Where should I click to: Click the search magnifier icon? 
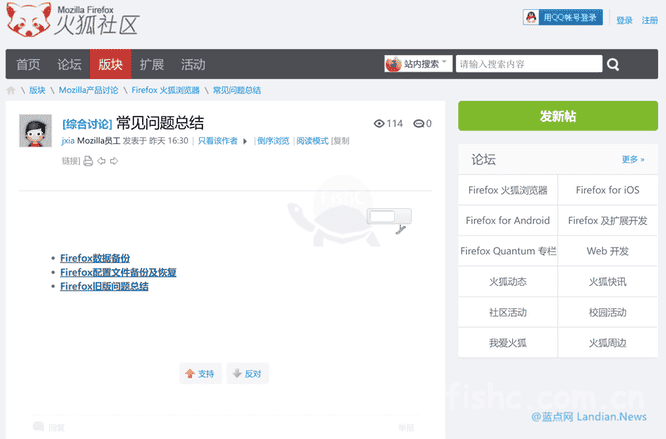(613, 64)
